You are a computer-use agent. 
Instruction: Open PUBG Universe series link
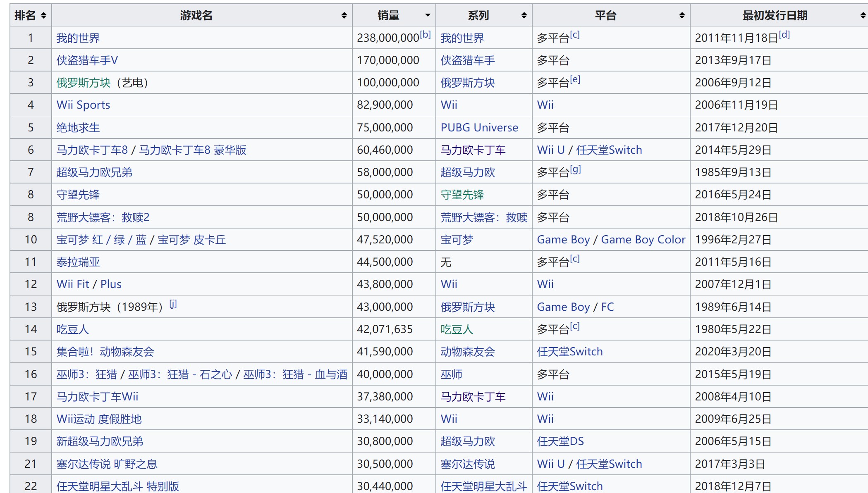[x=479, y=128]
